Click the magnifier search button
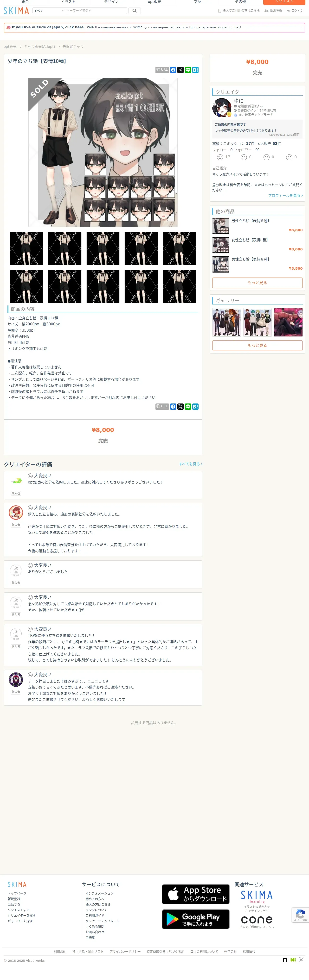The height and width of the screenshot is (980, 309). tap(135, 11)
